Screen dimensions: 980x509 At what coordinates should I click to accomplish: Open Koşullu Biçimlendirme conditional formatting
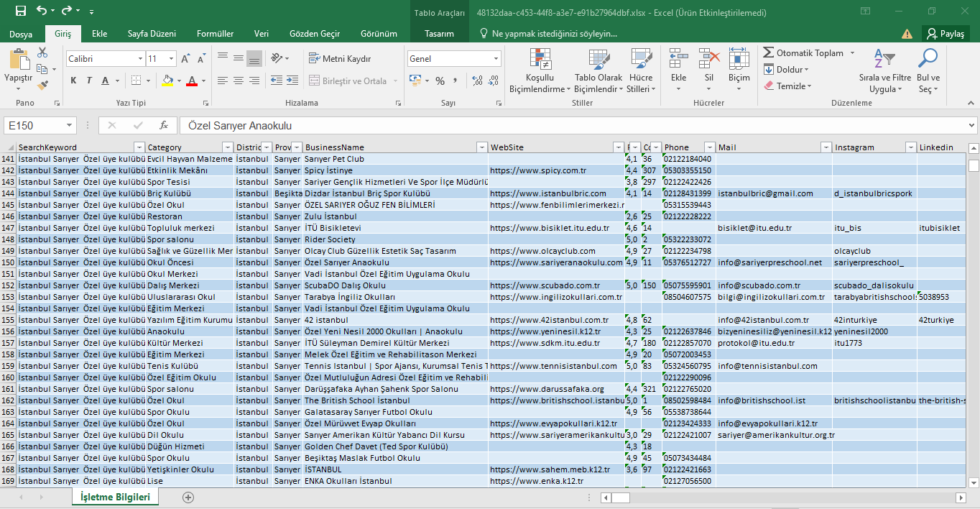[x=539, y=72]
